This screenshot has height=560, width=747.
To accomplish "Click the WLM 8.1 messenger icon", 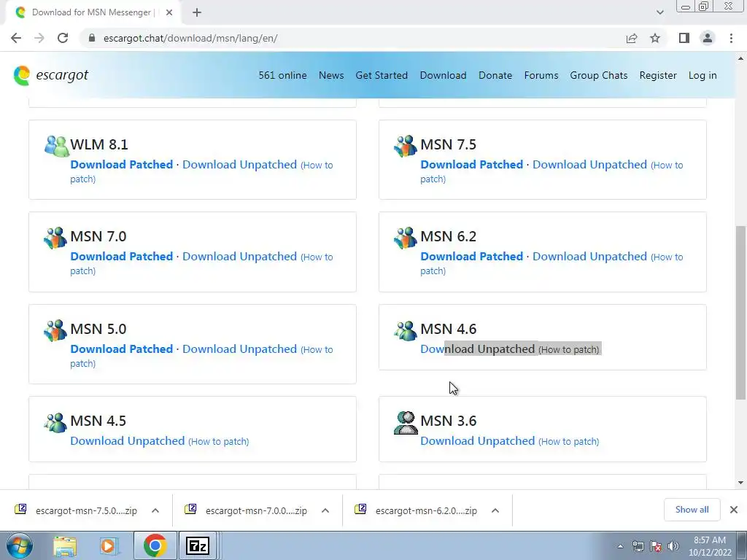I will point(57,146).
